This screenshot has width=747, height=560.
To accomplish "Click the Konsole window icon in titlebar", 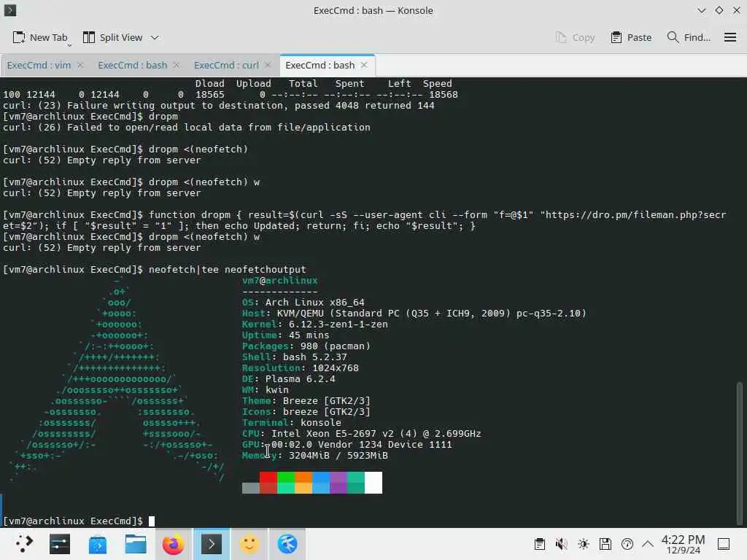I will click(x=10, y=10).
